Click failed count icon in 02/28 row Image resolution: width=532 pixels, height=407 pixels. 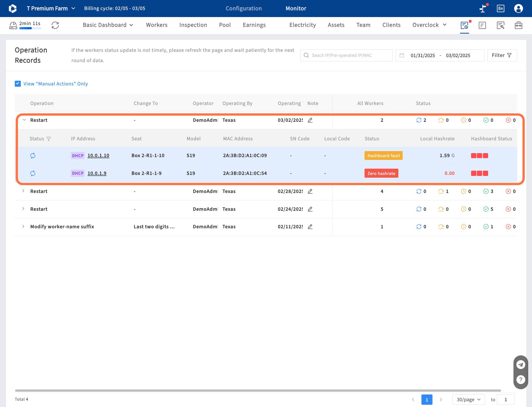pyautogui.click(x=508, y=191)
